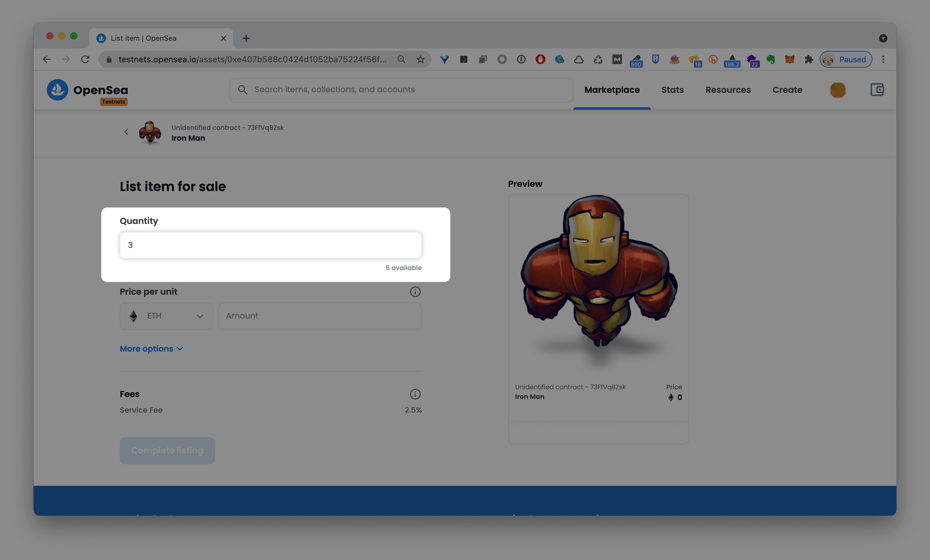Open the Evernote elephant extension
The width and height of the screenshot is (930, 560).
(770, 59)
